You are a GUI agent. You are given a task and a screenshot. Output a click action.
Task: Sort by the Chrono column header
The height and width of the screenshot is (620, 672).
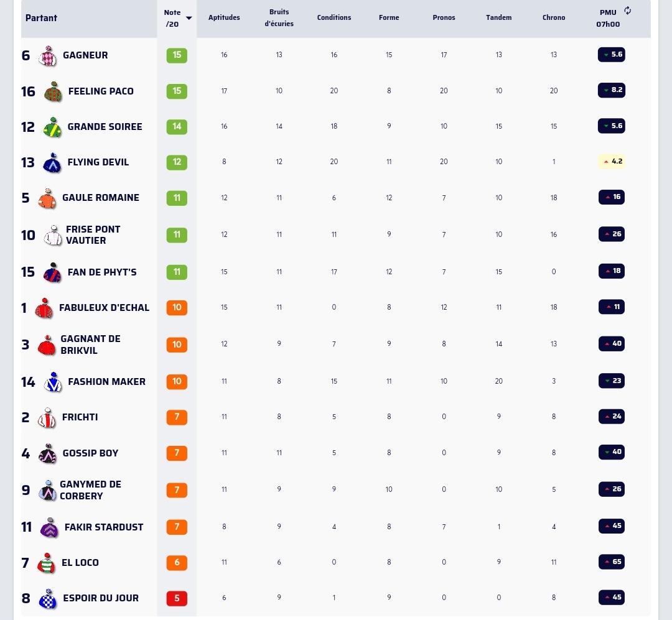(554, 17)
